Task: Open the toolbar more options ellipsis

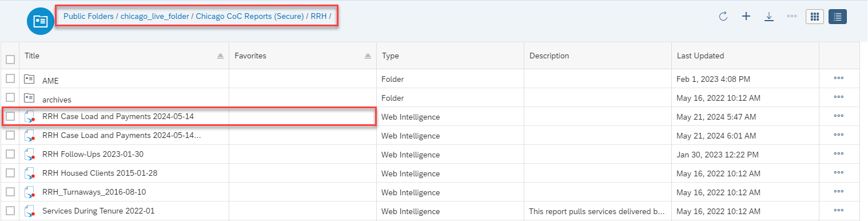Action: 792,17
